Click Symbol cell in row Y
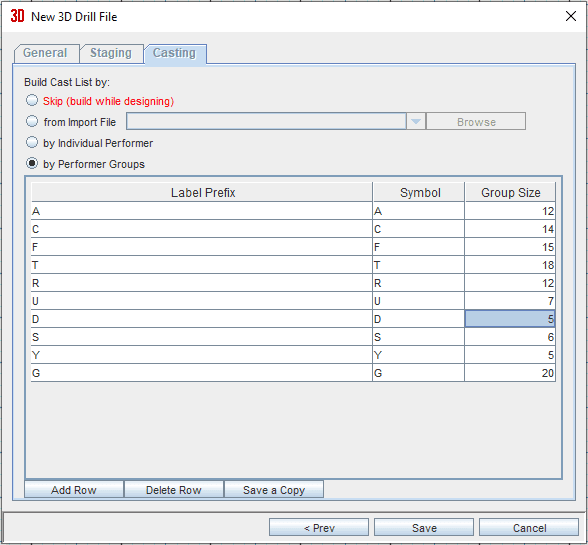588x545 pixels. (x=419, y=355)
